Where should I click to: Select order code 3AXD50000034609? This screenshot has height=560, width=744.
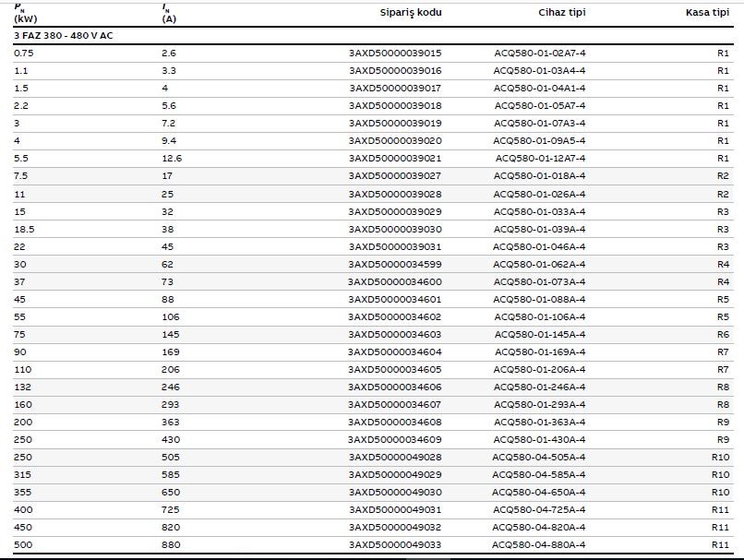tap(395, 440)
